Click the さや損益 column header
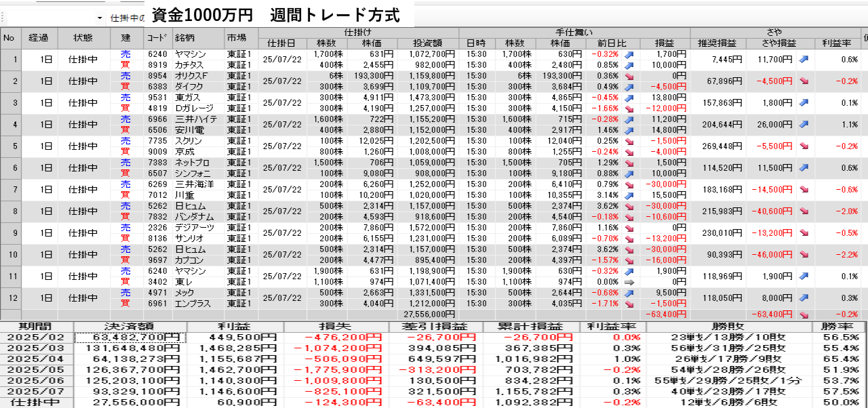The image size is (868, 408). [x=774, y=43]
